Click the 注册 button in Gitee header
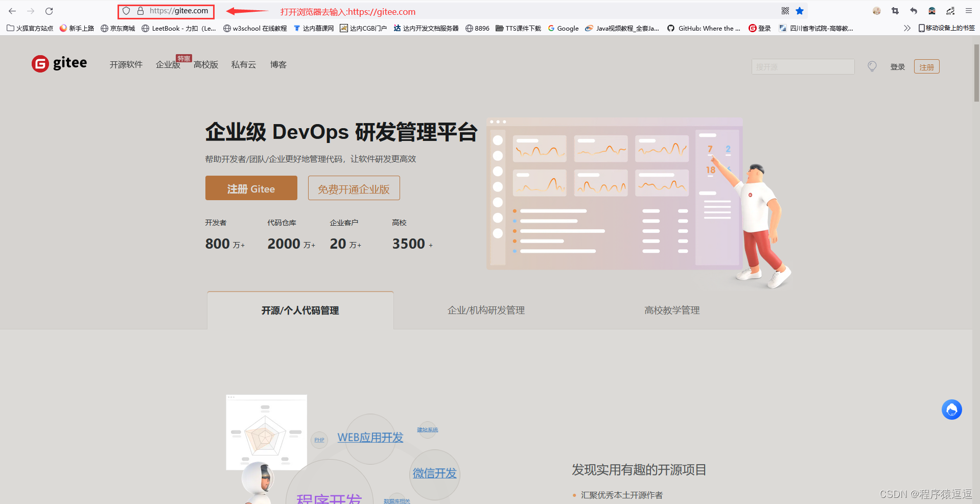The width and height of the screenshot is (980, 504). point(926,67)
